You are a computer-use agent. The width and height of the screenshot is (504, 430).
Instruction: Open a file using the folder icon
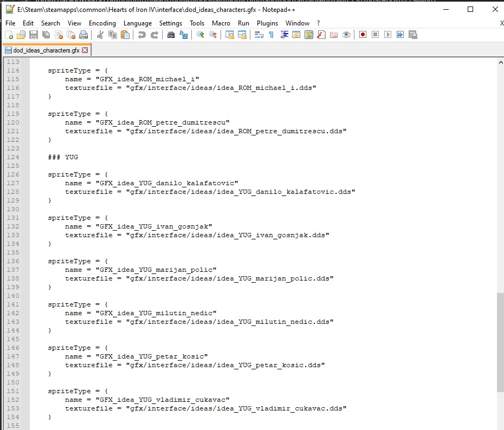pyautogui.click(x=21, y=35)
